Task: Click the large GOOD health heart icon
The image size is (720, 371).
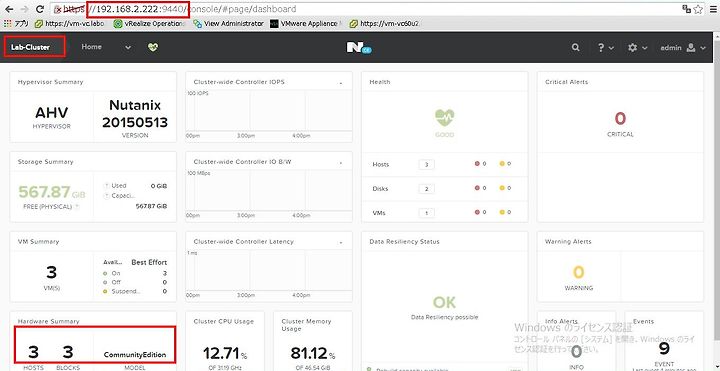Action: click(x=444, y=118)
